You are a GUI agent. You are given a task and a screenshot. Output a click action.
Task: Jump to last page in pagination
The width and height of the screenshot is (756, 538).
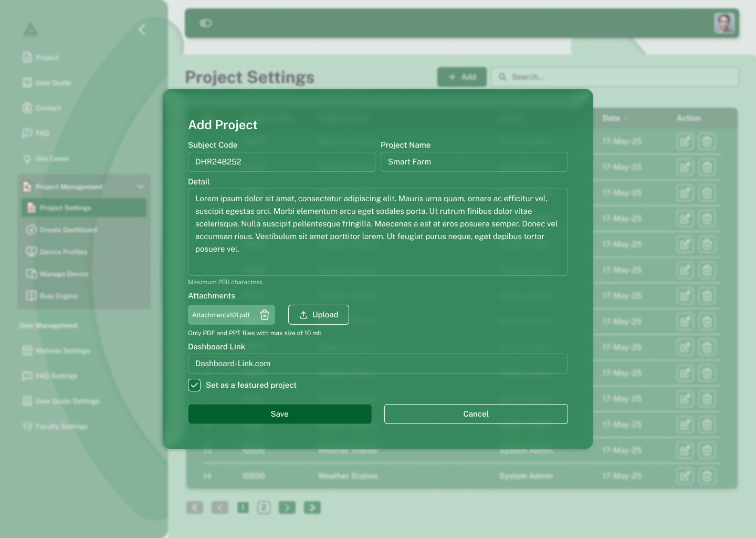(x=312, y=507)
